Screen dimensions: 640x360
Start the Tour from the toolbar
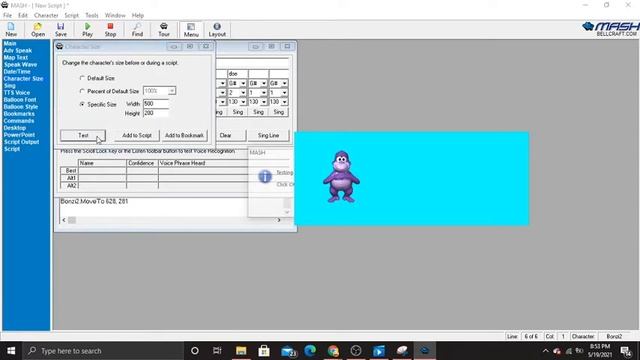164,29
